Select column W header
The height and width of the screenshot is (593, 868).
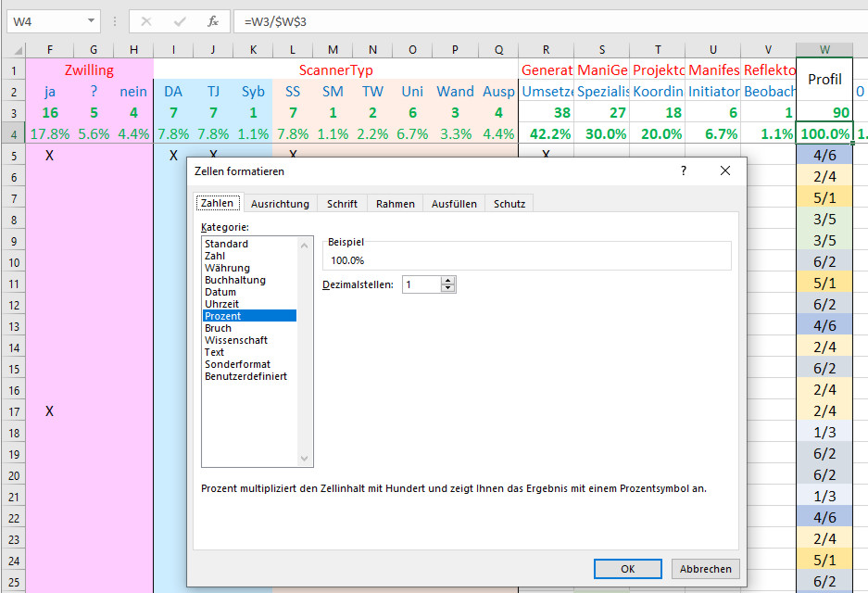point(824,50)
